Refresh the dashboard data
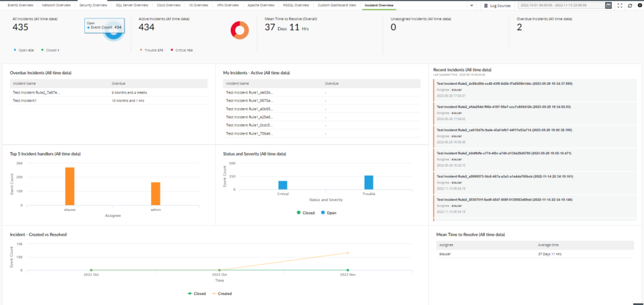 tap(630, 5)
